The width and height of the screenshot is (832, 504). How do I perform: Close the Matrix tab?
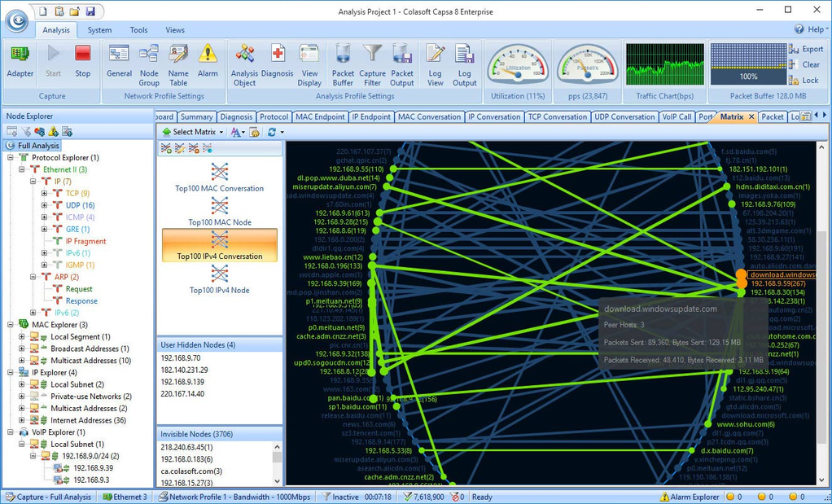[751, 116]
